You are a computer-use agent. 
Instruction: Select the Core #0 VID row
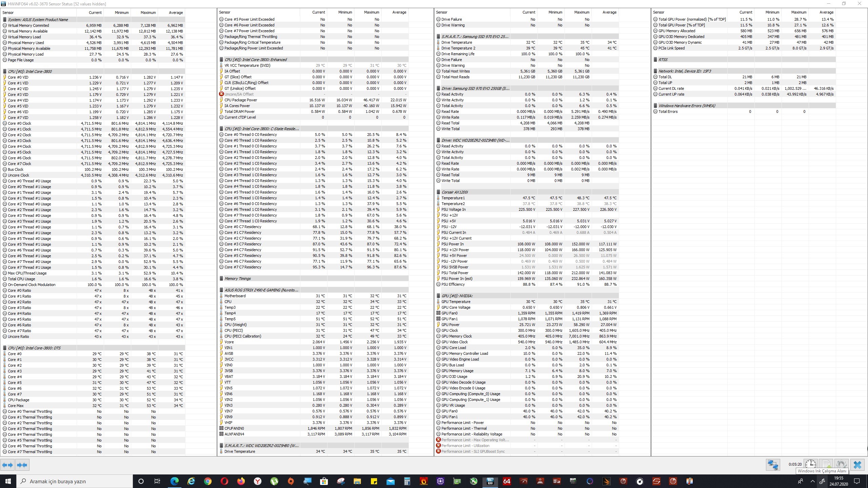click(x=93, y=77)
